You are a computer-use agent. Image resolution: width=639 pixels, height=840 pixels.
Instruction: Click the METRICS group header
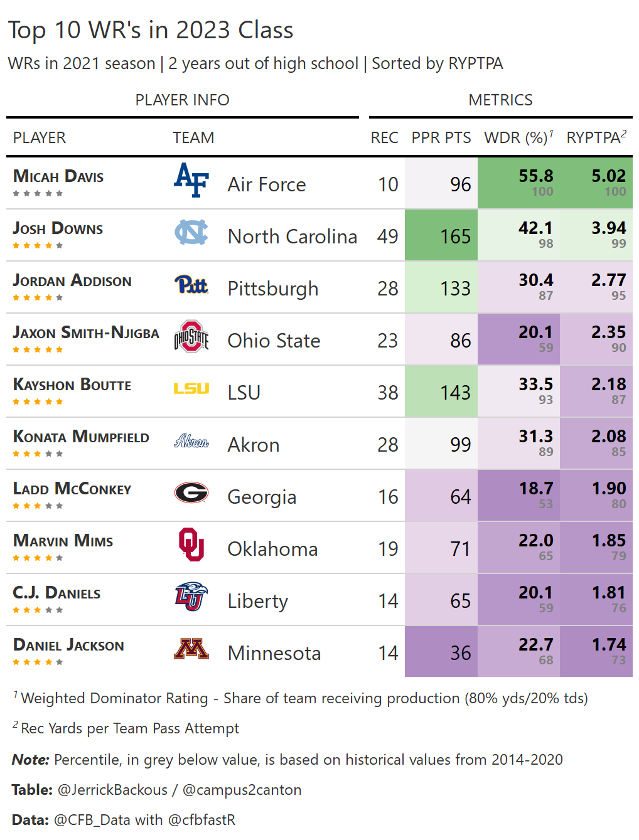tap(500, 100)
